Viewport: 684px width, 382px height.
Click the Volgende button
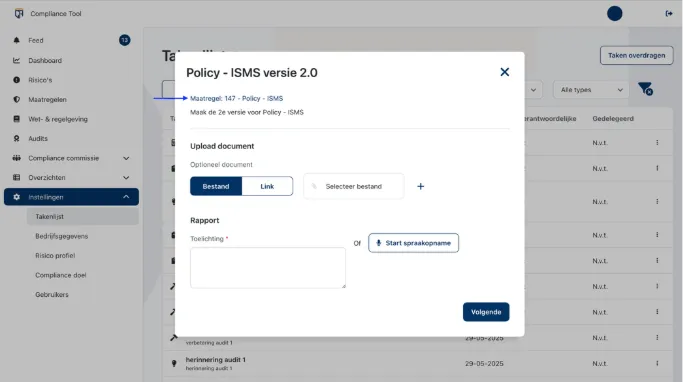pyautogui.click(x=486, y=312)
